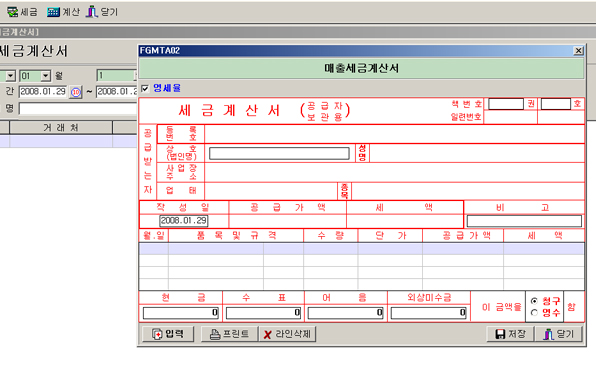Click the 작성일 date field 2008.01.29
The image size is (596, 367).
184,221
